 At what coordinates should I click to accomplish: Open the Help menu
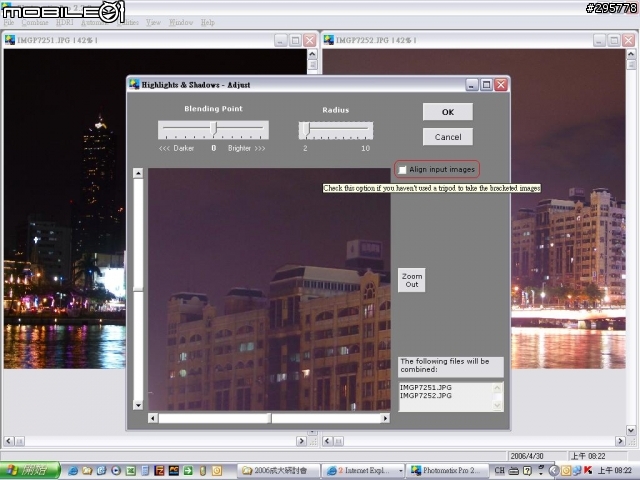coord(208,22)
